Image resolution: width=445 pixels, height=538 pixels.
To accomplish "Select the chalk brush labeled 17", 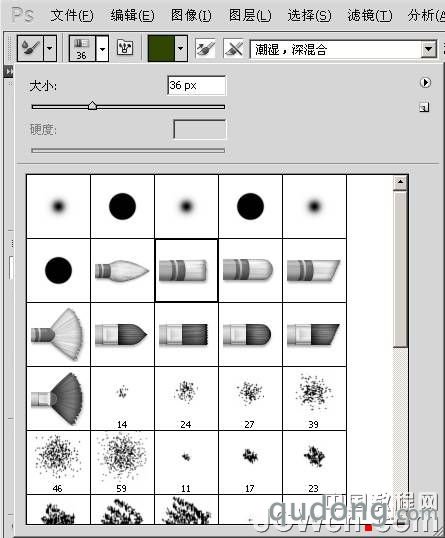I will (250, 462).
